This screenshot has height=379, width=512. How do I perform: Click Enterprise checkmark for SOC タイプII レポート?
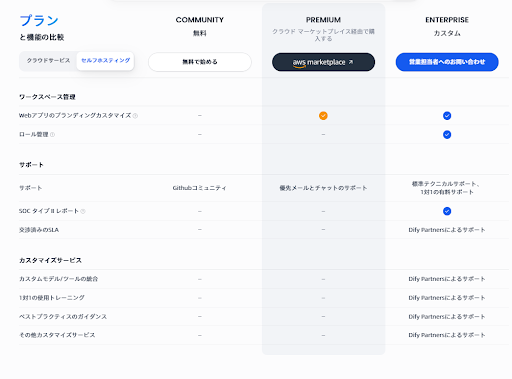(447, 211)
